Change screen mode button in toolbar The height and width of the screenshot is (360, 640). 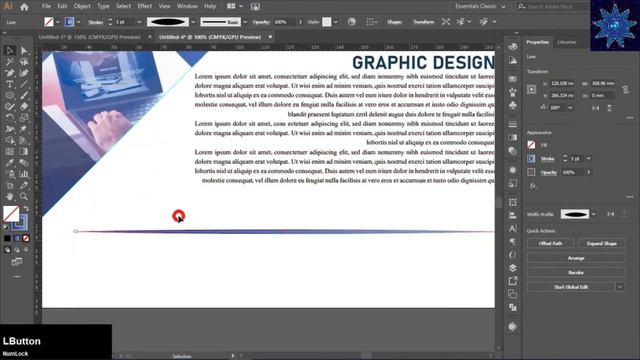[17, 262]
